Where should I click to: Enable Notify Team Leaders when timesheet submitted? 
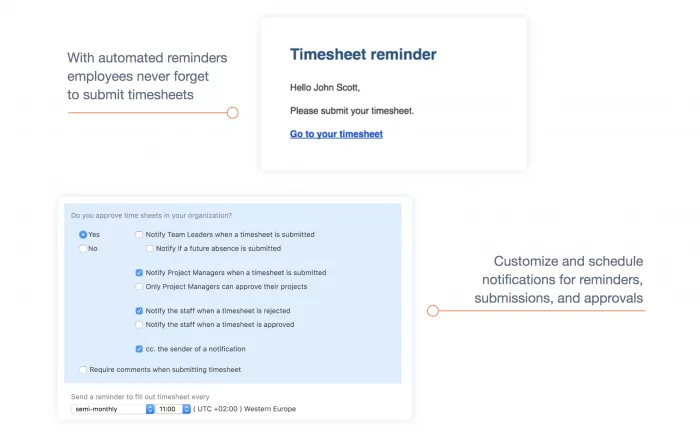(139, 234)
